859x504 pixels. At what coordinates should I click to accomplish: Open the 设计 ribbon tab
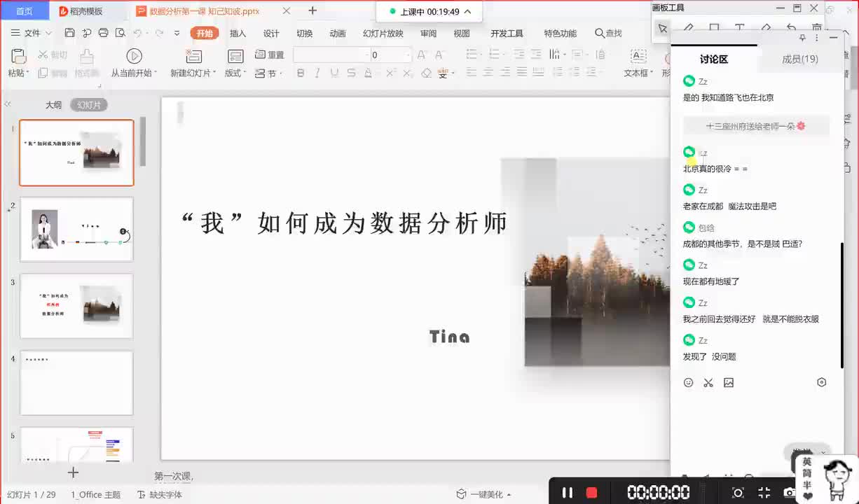pos(271,33)
